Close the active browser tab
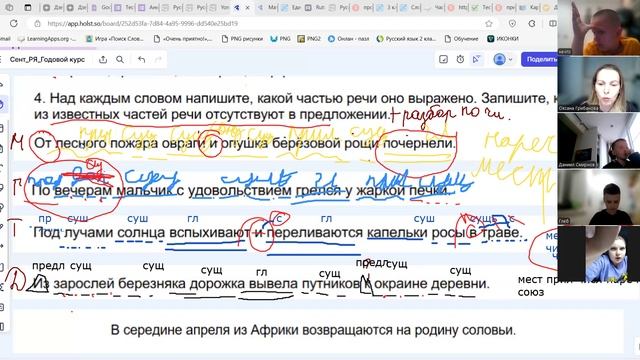 [x=247, y=8]
